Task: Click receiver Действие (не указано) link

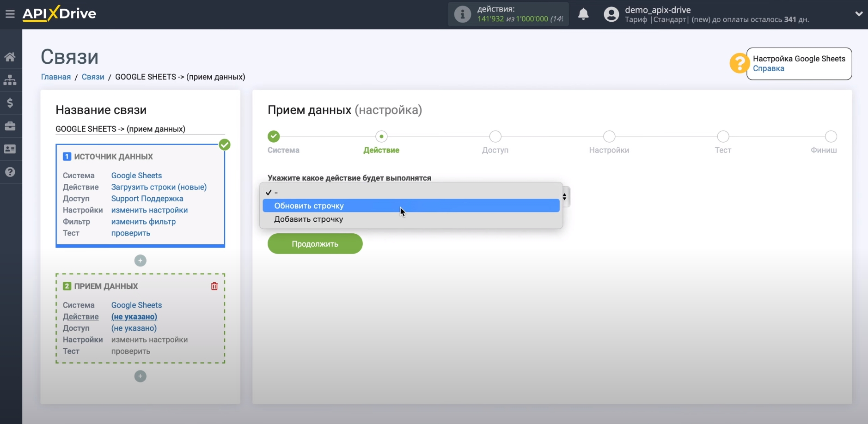Action: [x=134, y=316]
